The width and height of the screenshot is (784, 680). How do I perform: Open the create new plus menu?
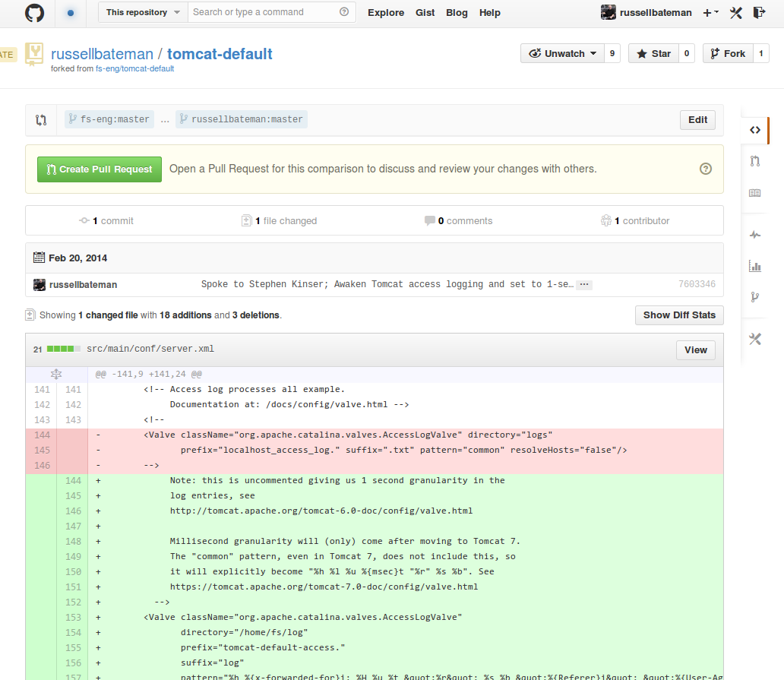pos(710,13)
